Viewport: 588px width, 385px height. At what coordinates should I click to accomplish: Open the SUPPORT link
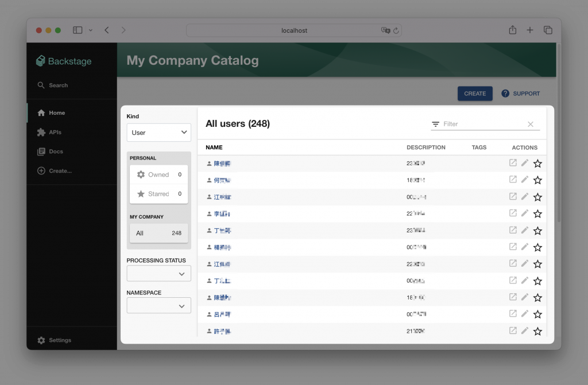(521, 94)
